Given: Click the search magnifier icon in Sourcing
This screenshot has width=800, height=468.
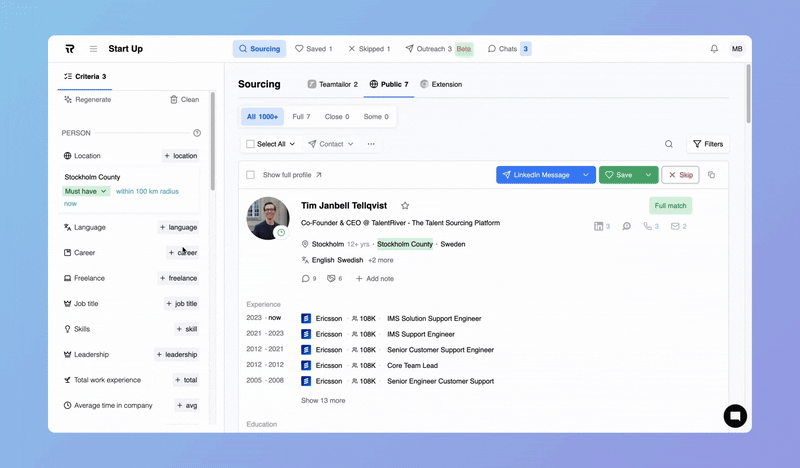Looking at the screenshot, I should click(x=669, y=144).
